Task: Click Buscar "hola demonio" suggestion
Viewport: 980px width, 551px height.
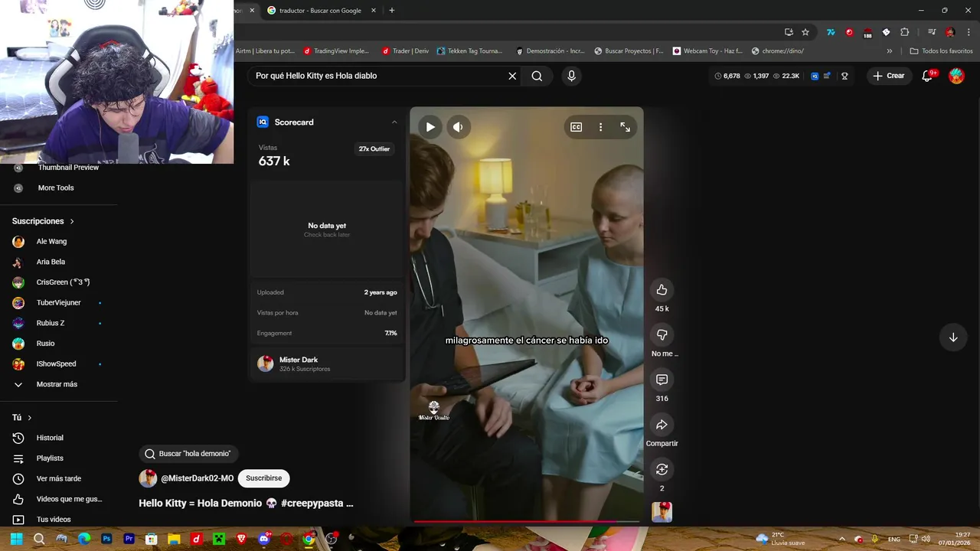Action: pos(188,454)
